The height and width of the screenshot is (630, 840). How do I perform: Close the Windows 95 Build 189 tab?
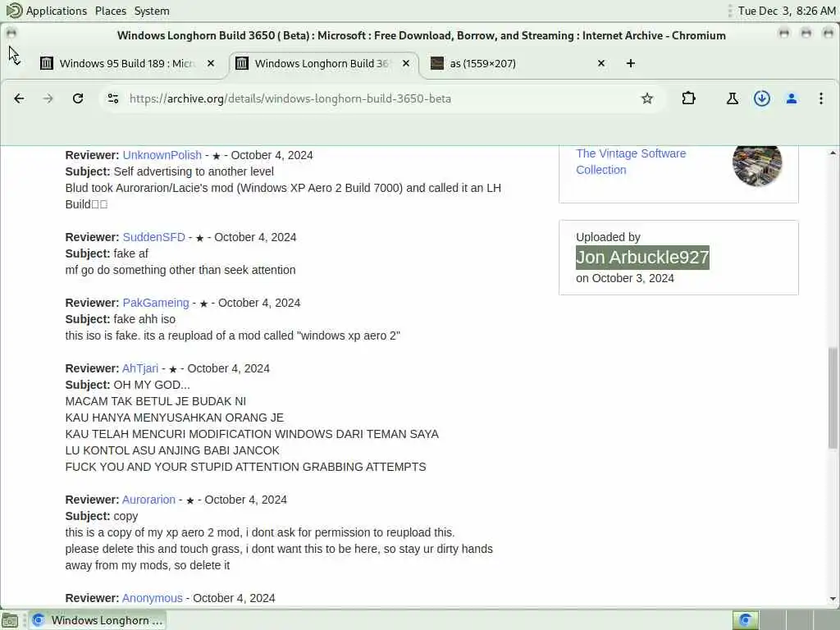[211, 63]
